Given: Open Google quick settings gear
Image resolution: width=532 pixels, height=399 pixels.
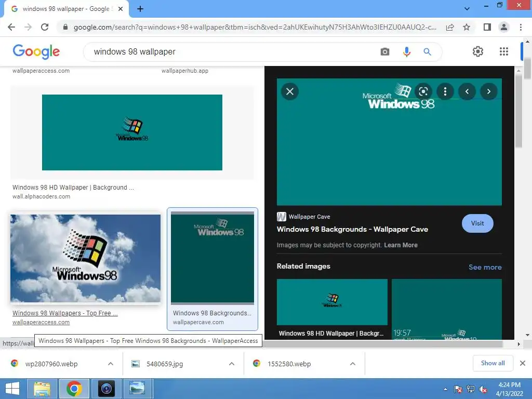Looking at the screenshot, I should click(478, 51).
